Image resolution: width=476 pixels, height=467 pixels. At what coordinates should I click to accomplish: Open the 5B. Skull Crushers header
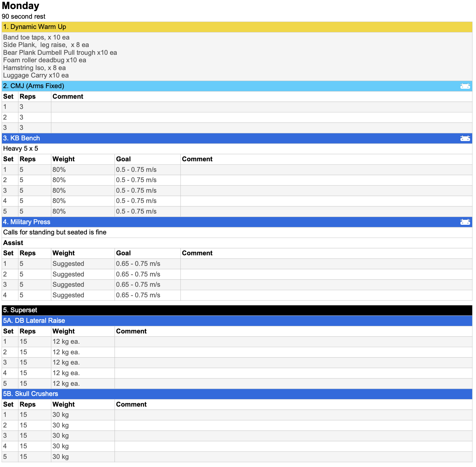point(237,394)
